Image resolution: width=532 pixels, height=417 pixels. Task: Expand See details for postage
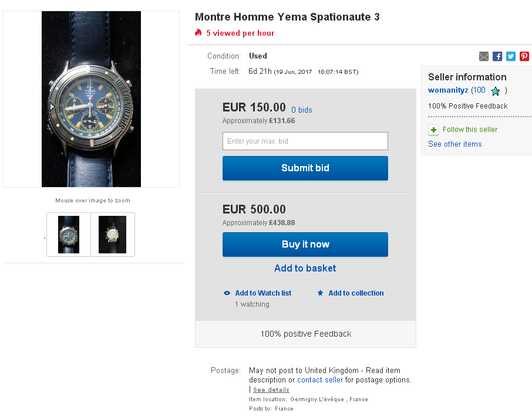271,389
